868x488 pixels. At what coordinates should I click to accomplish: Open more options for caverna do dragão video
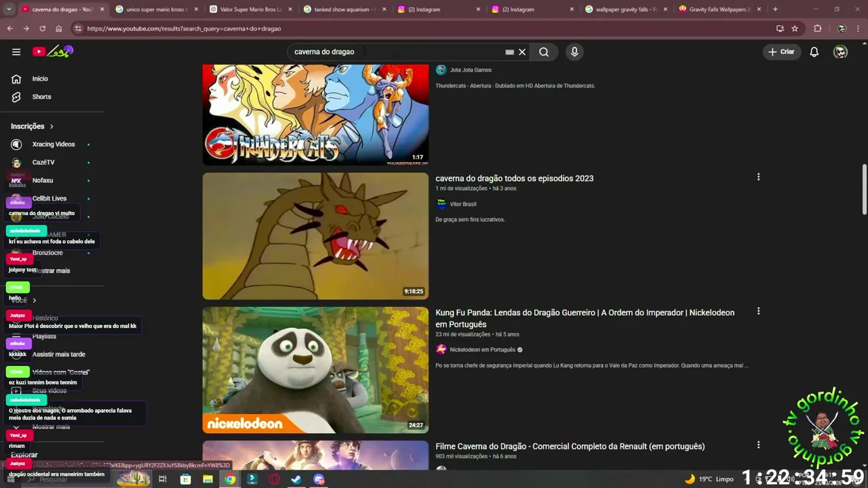pos(758,177)
